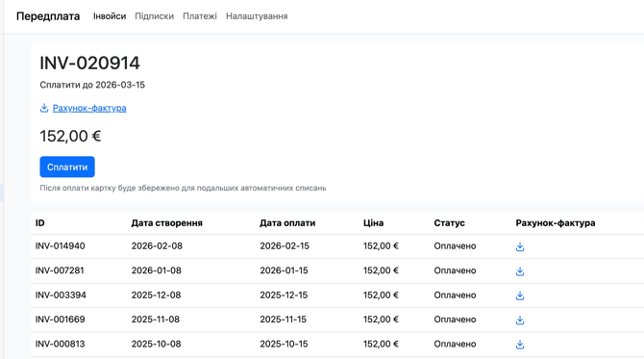Select the INV-000813 ID cell

(x=60, y=345)
